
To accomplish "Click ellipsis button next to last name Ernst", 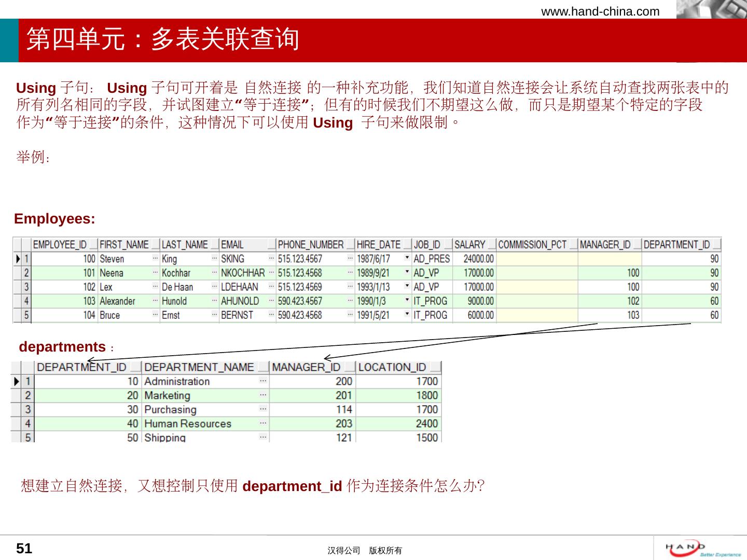I will click(214, 315).
